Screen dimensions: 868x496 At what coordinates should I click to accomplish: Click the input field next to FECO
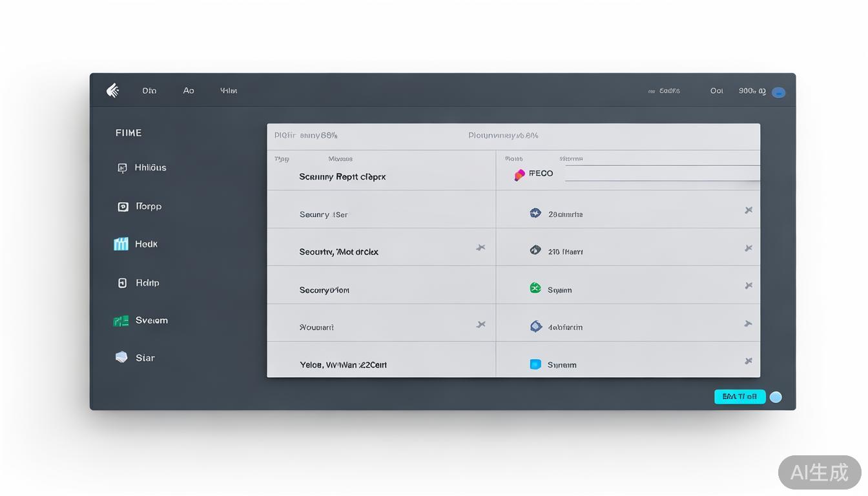pyautogui.click(x=662, y=173)
